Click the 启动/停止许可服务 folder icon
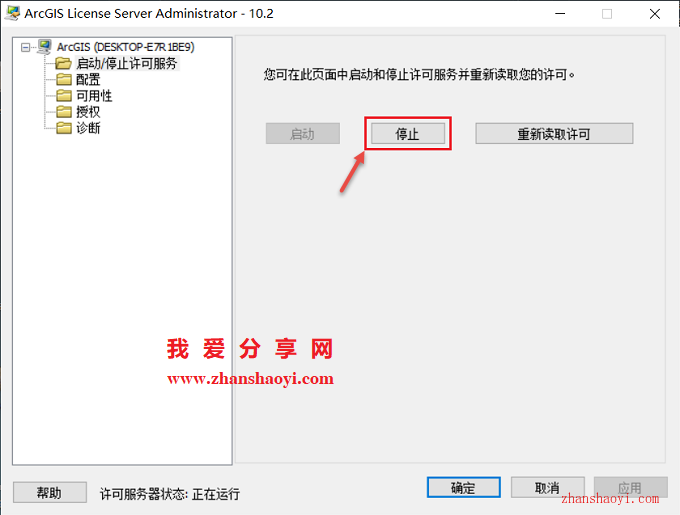 point(63,63)
